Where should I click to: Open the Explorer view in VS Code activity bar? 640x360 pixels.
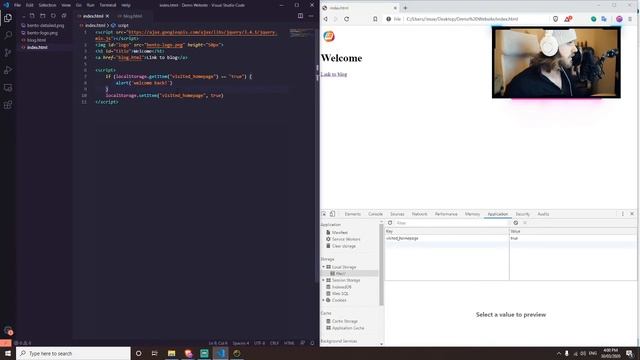tap(8, 18)
